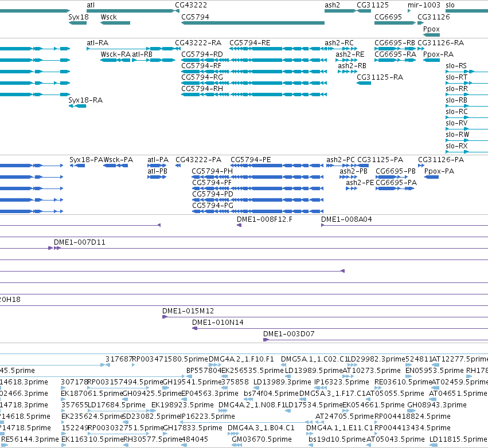The image size is (488, 448).
Task: Select transcript CG5794-RD
Action: (202, 54)
